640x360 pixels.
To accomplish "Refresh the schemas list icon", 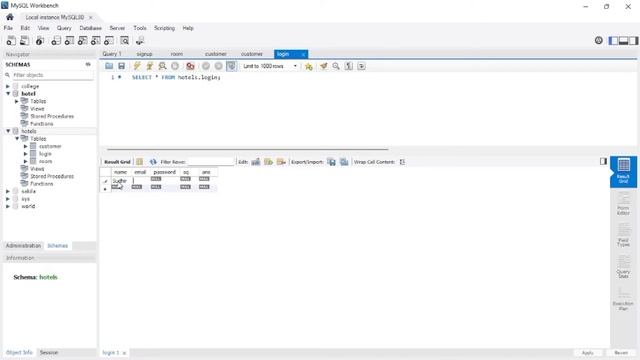I will click(88, 64).
